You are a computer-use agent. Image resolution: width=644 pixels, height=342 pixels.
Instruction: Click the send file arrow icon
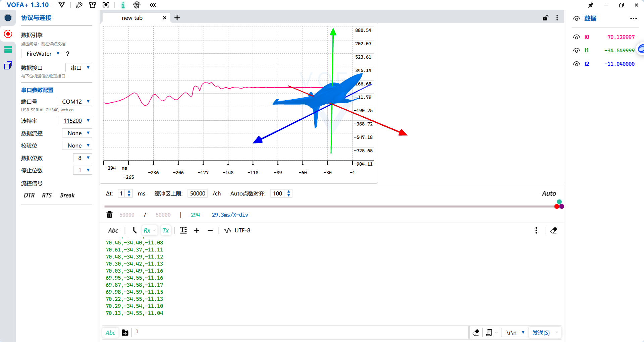pos(125,333)
